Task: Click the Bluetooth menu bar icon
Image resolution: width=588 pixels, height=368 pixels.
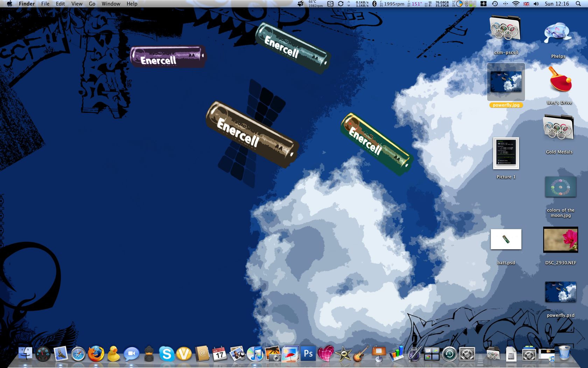Action: click(x=374, y=4)
